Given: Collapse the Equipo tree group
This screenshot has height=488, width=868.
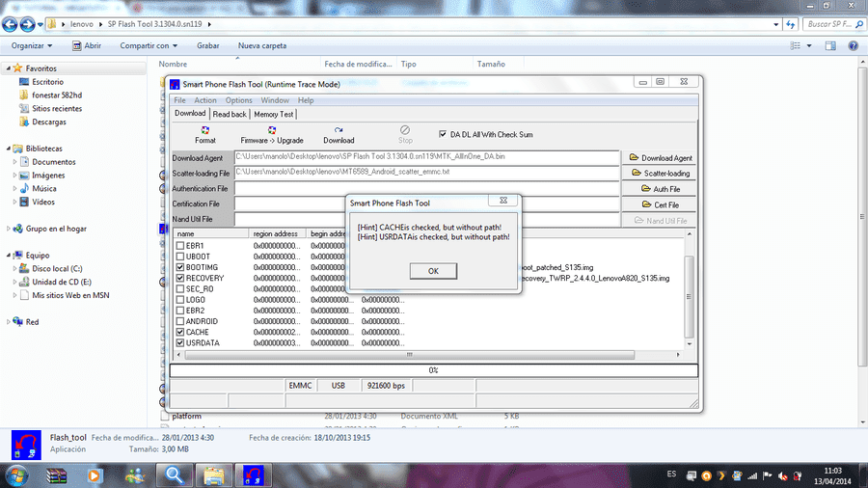Looking at the screenshot, I should 9,255.
